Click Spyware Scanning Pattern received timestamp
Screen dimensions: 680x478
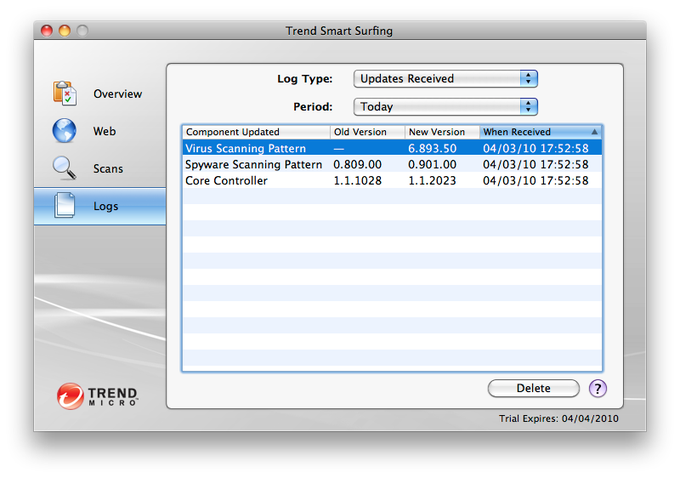[536, 164]
